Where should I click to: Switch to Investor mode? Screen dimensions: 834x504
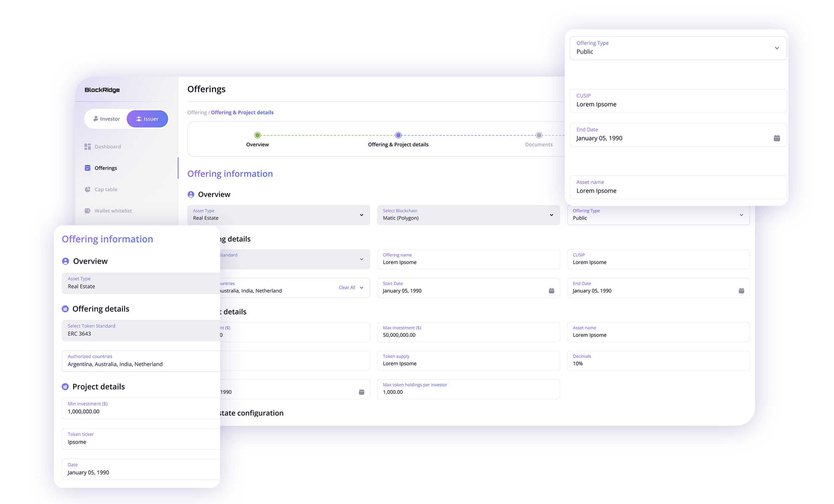tap(106, 119)
